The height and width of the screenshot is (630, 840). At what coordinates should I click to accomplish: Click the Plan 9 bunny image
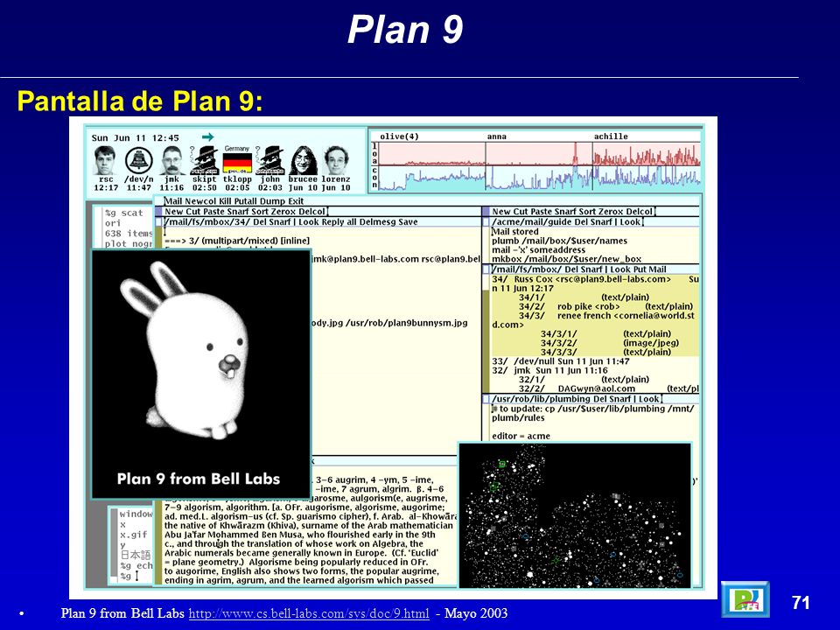[x=201, y=374]
